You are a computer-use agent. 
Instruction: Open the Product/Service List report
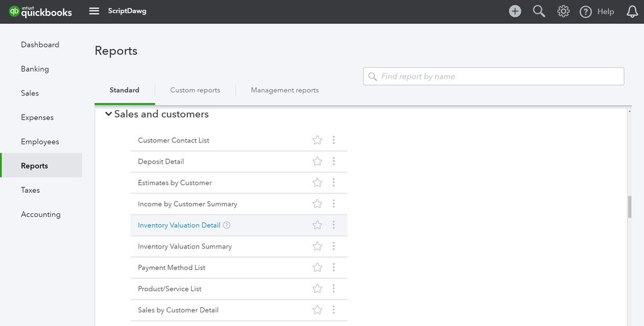(x=169, y=289)
